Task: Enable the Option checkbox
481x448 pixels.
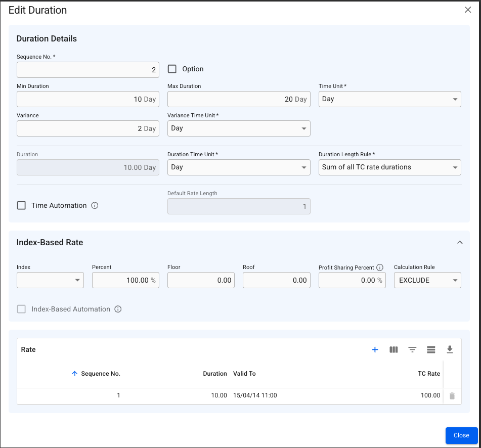Action: 172,69
